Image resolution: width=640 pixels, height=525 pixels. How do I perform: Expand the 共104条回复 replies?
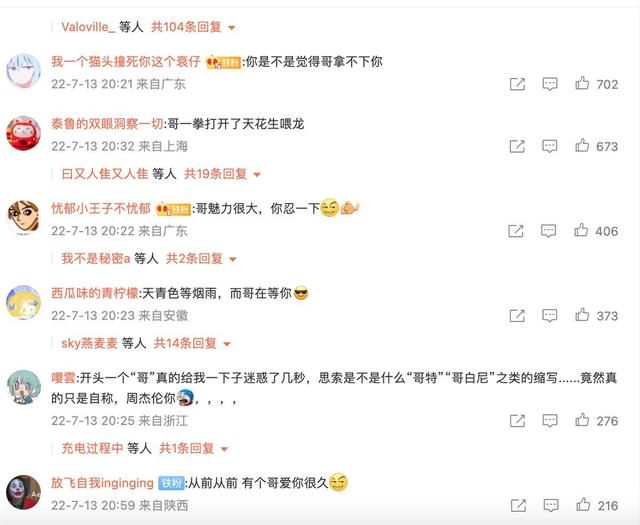click(193, 27)
